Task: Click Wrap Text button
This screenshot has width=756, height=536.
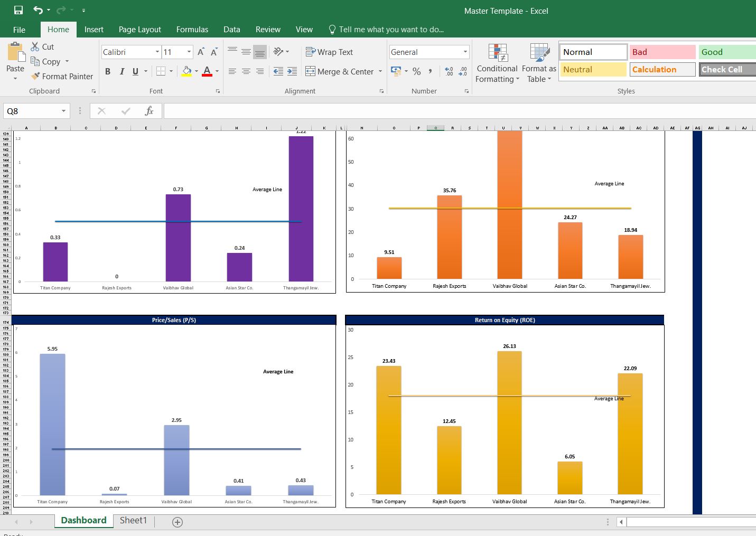Action: point(329,52)
